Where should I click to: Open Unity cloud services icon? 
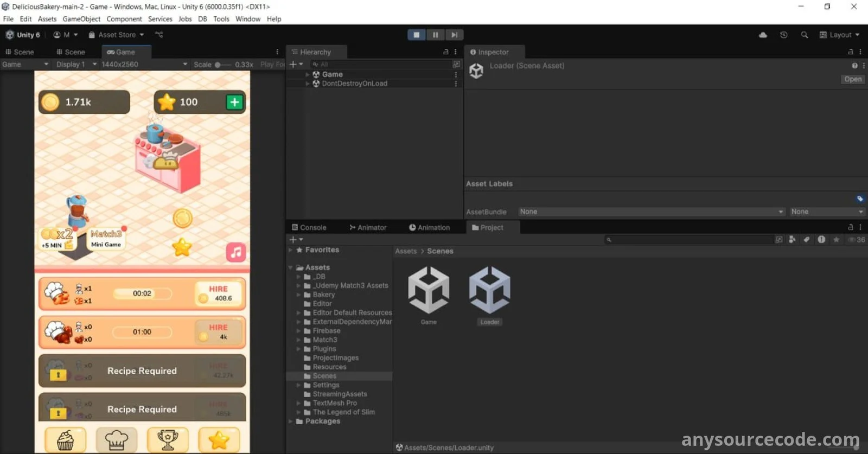[x=763, y=35]
